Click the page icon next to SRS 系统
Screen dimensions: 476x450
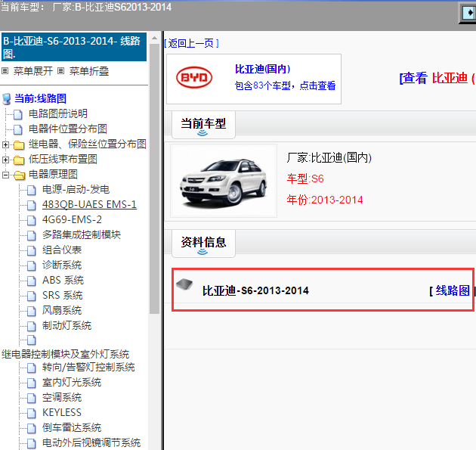pos(32,296)
